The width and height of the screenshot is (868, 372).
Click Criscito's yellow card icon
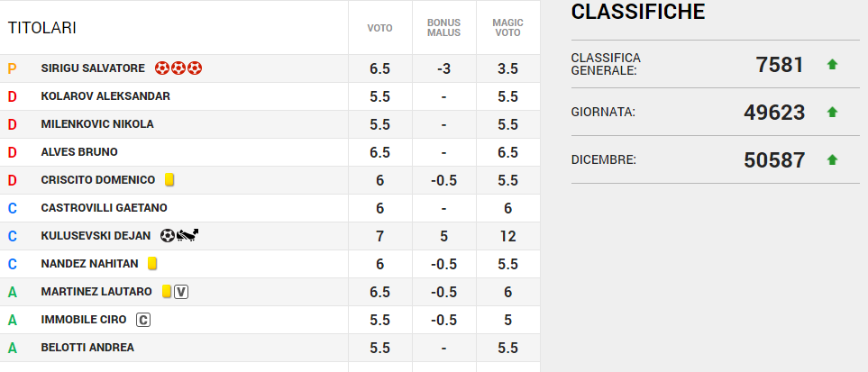click(x=169, y=180)
